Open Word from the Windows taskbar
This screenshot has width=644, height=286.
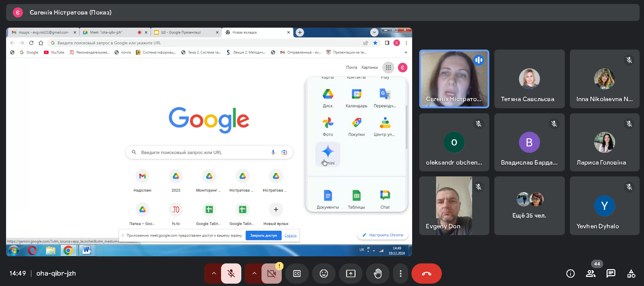[x=87, y=251]
